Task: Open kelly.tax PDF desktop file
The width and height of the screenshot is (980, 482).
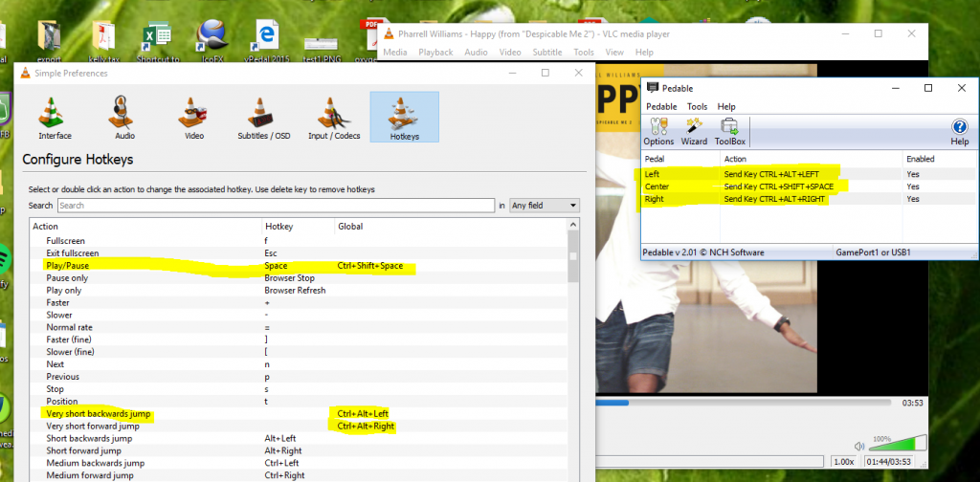Action: pyautogui.click(x=105, y=42)
